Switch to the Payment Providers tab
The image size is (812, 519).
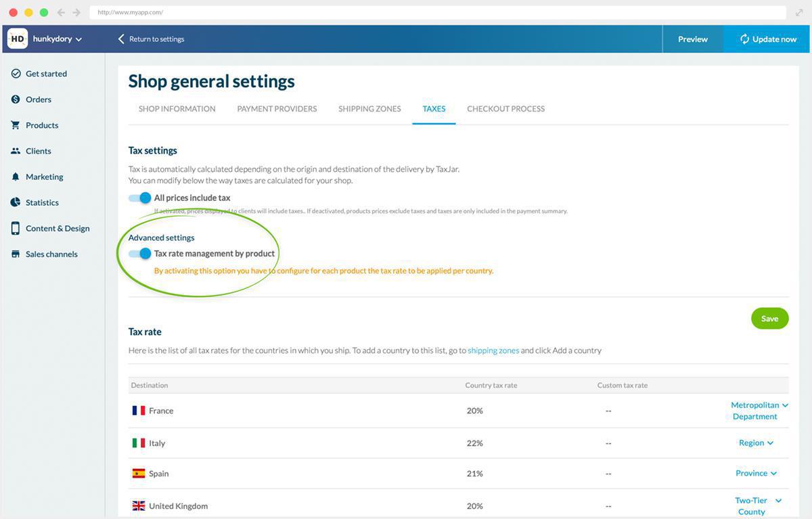click(x=277, y=109)
